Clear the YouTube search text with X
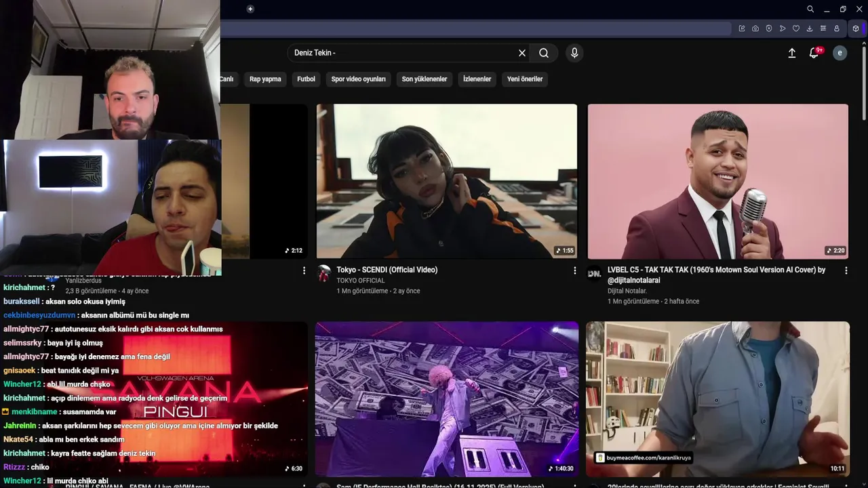Screen dimensions: 868x488 click(x=522, y=53)
